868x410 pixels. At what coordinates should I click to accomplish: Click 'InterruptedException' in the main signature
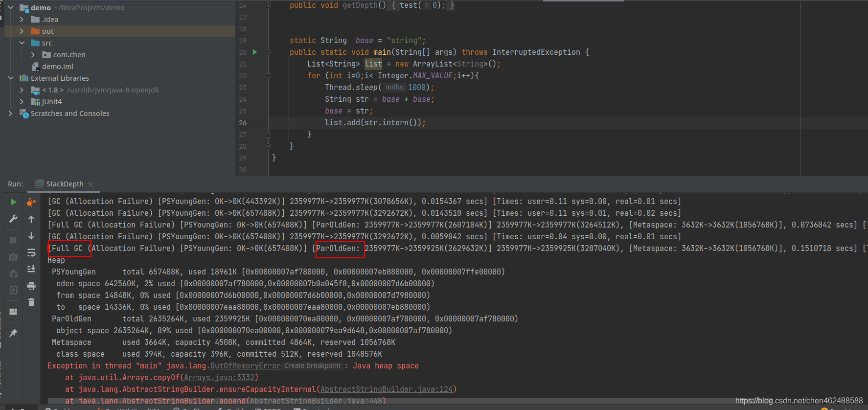tap(536, 52)
